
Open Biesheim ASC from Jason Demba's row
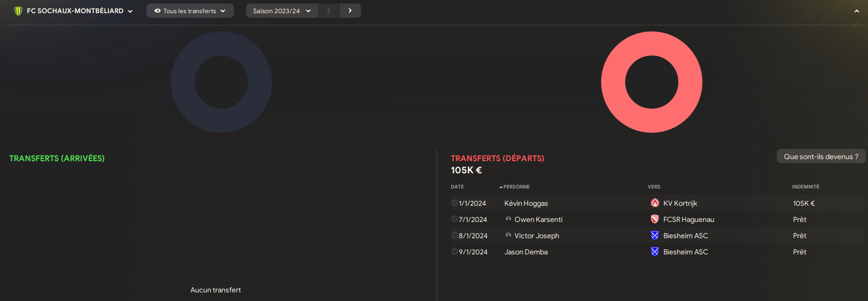[686, 252]
